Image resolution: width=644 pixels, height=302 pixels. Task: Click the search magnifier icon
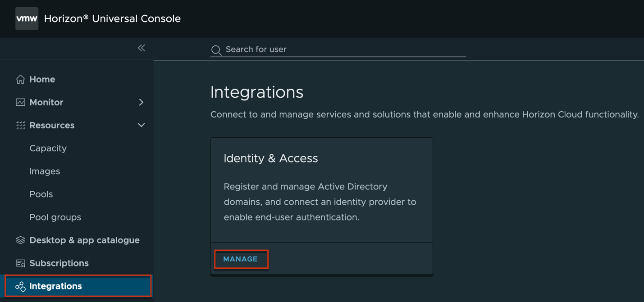tap(216, 50)
